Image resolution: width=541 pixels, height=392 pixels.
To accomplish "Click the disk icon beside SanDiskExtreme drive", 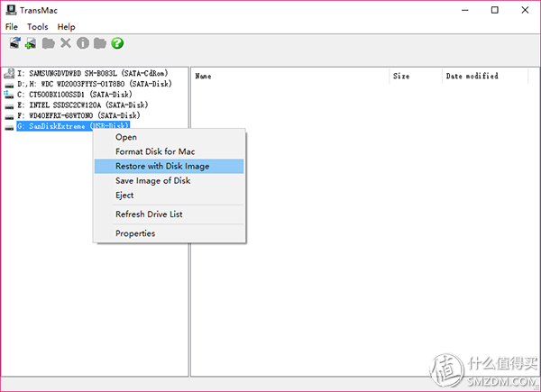I will (9, 127).
